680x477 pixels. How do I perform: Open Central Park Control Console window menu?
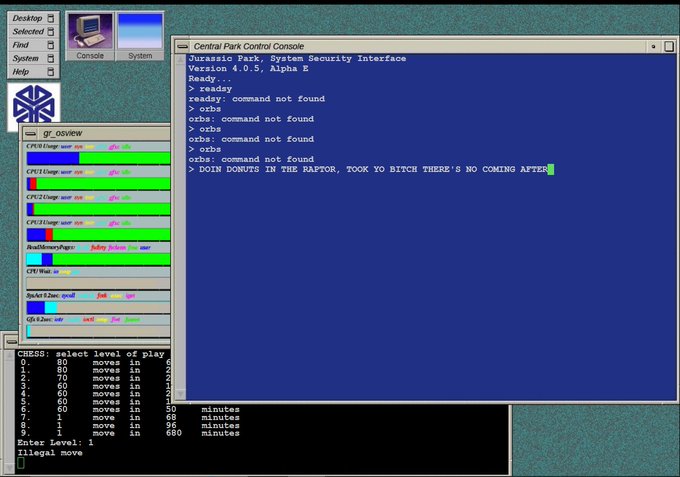pos(183,46)
